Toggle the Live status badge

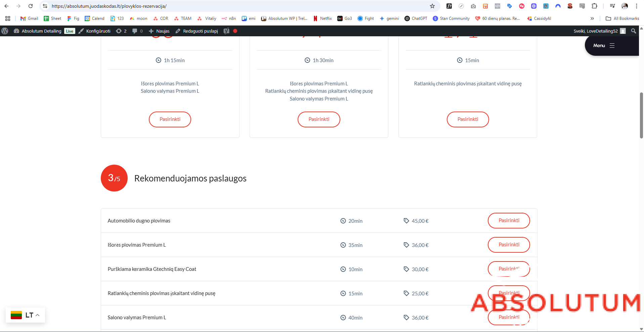point(70,31)
